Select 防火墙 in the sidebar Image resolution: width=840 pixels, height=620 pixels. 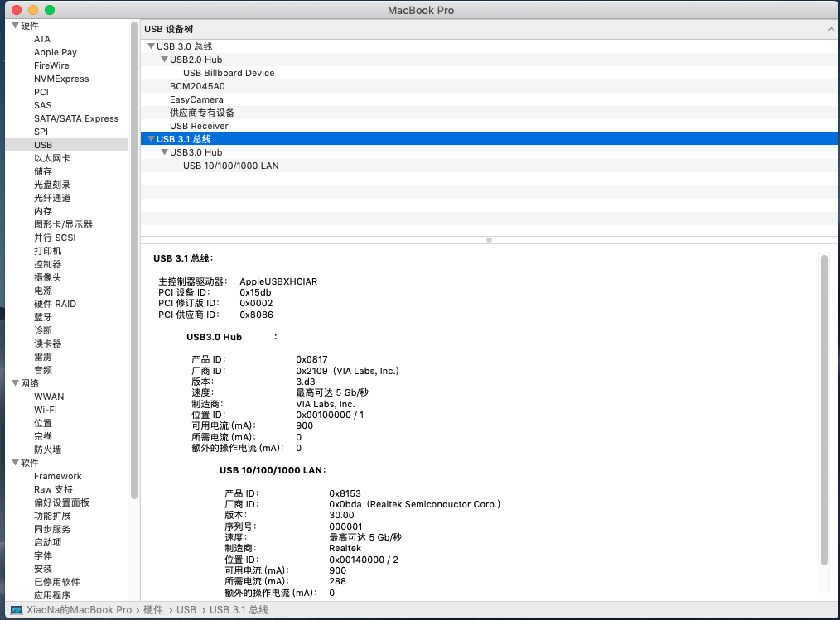click(x=48, y=449)
